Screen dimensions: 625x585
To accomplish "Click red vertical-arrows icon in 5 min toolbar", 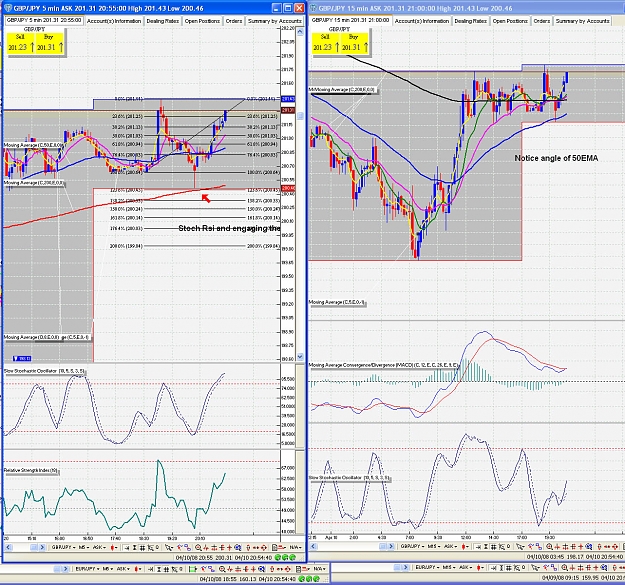I will [x=248, y=548].
